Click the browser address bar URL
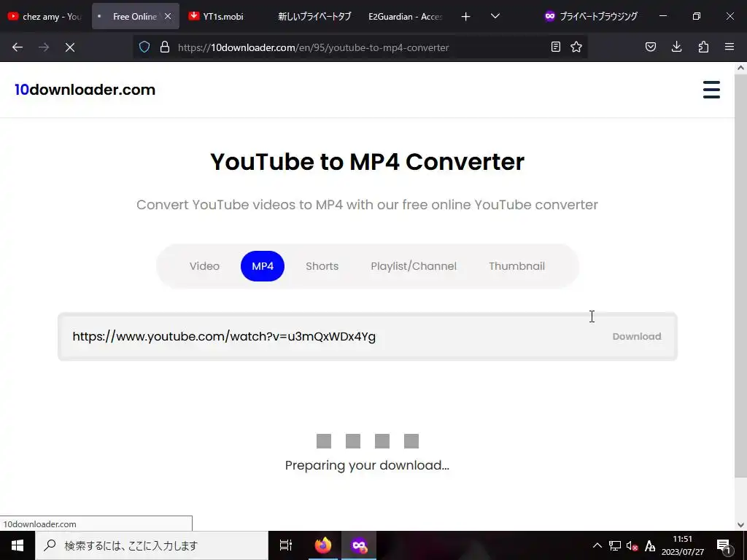This screenshot has width=747, height=560. (313, 47)
